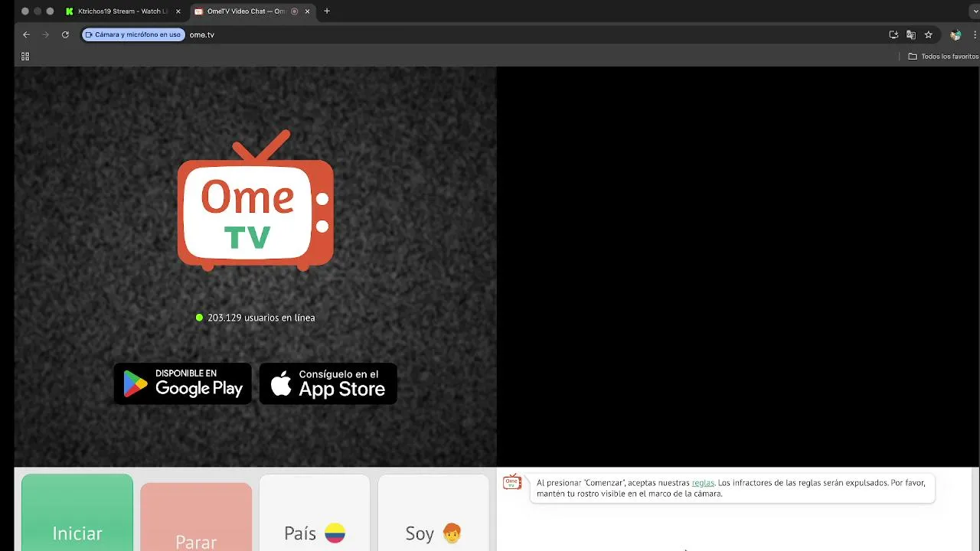980x551 pixels.
Task: Open the browser profile avatar
Action: (x=955, y=34)
